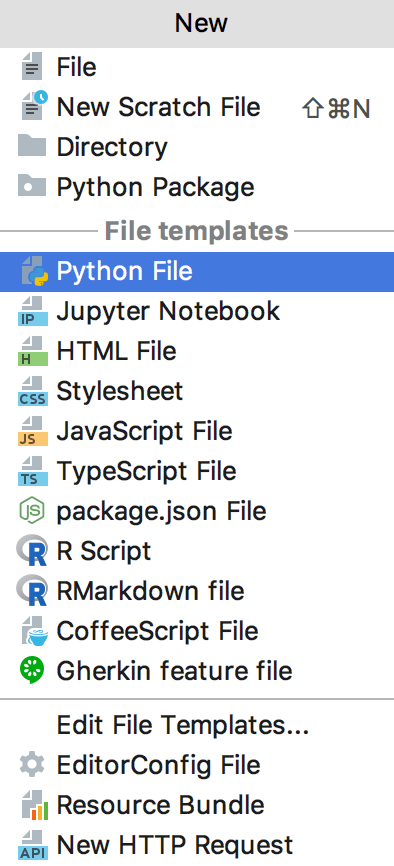Create a New Scratch File
This screenshot has height=866, width=394.
coord(197,107)
